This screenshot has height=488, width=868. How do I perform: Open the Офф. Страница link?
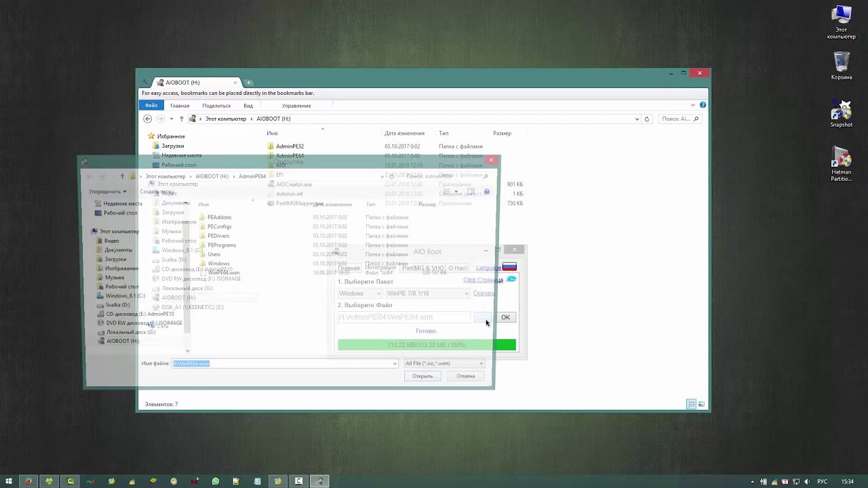point(483,280)
